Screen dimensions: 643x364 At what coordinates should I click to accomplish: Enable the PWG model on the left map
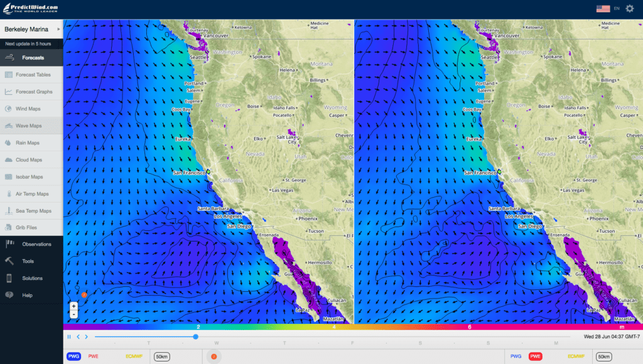click(74, 356)
